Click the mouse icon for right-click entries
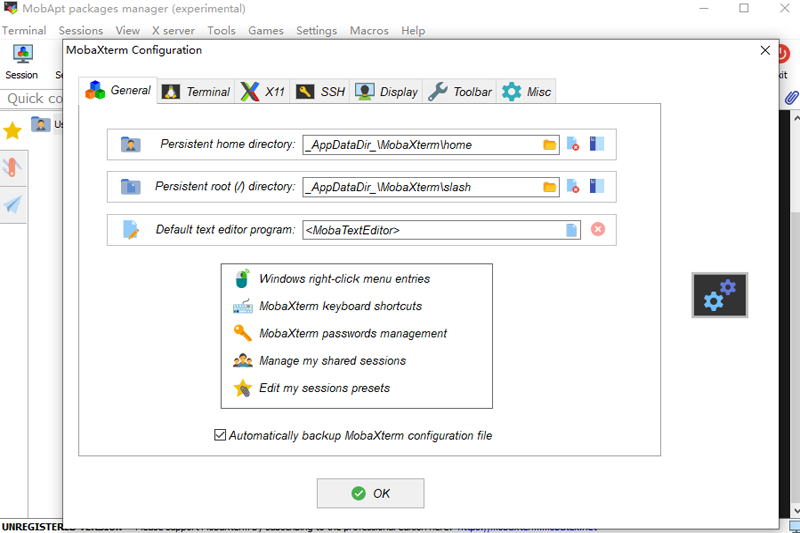The image size is (800, 533). 242,278
